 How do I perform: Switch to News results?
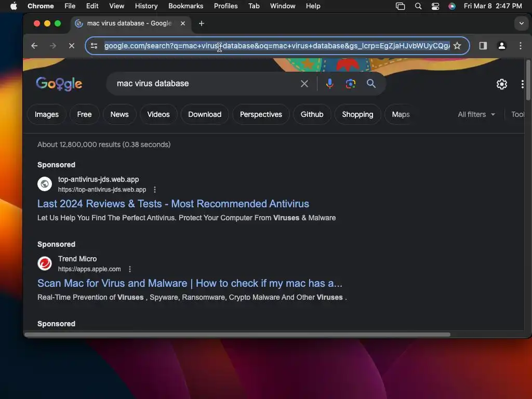(x=119, y=114)
